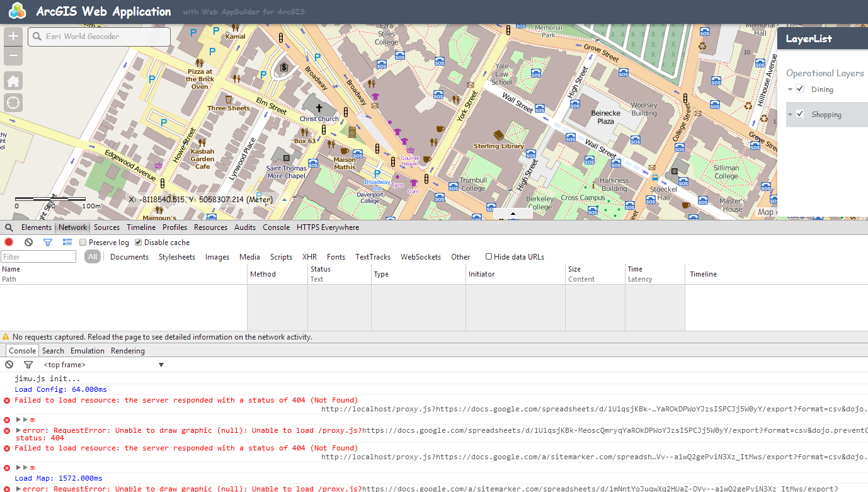
Task: Filter network requests by Images
Action: click(217, 256)
